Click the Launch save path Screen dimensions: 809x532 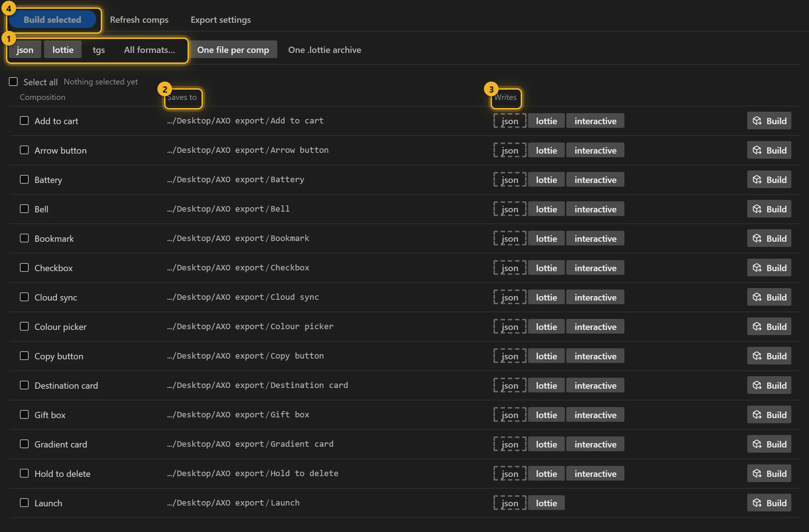(233, 503)
